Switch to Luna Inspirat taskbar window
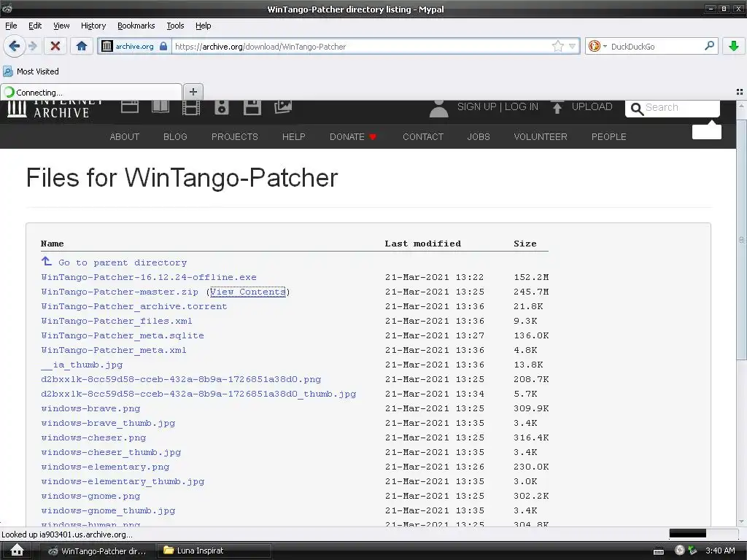Screen dimensions: 747x560 pyautogui.click(x=214, y=551)
